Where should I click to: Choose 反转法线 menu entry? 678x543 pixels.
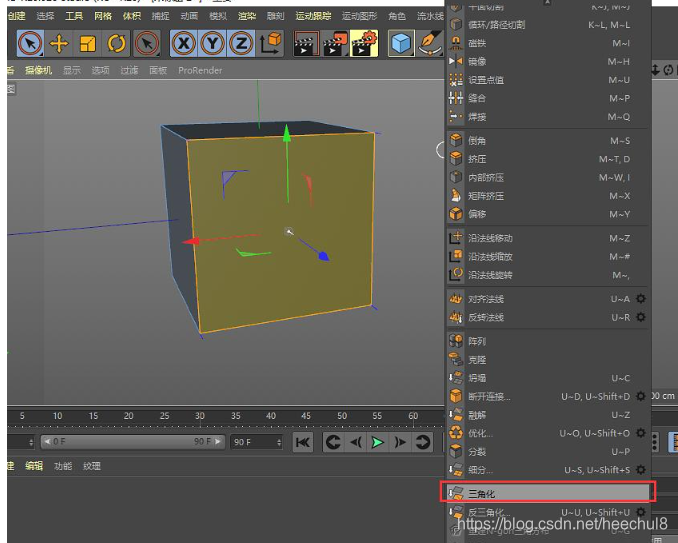(x=548, y=317)
